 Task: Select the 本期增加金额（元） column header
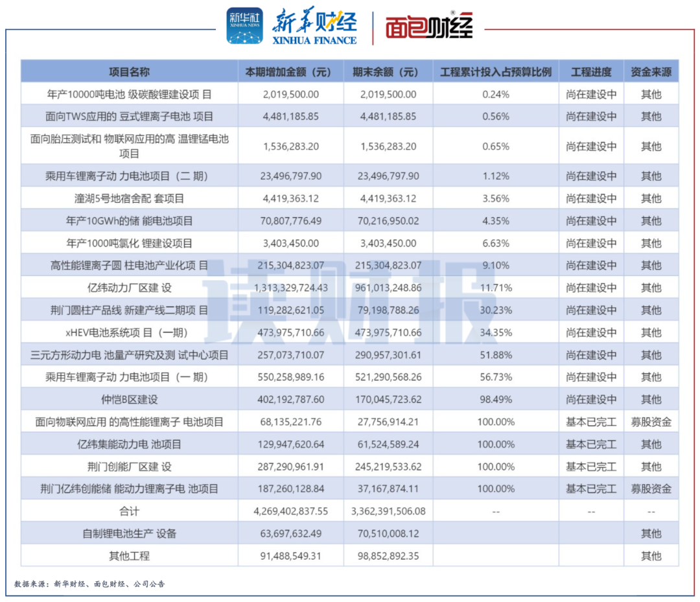coord(290,72)
